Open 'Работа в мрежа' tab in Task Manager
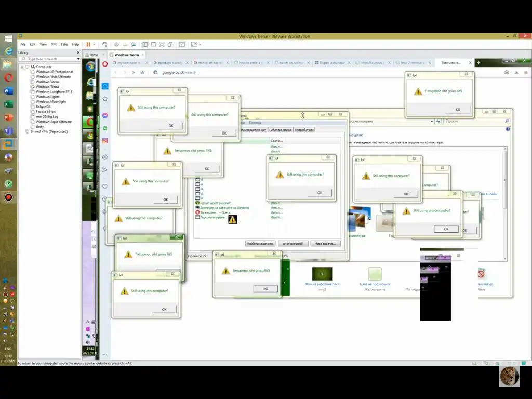Screen dimensions: 532x399 [280, 130]
